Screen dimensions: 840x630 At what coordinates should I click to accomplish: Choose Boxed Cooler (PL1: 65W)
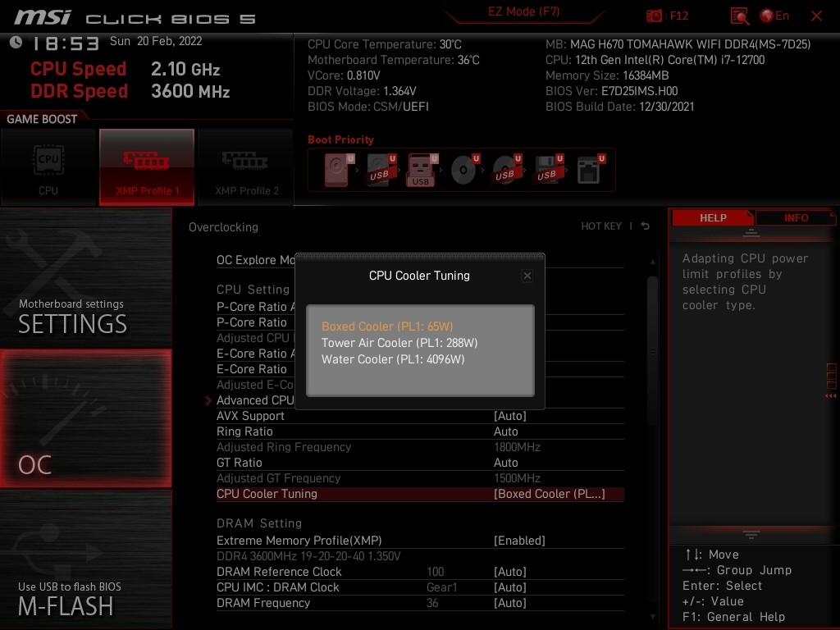point(387,326)
